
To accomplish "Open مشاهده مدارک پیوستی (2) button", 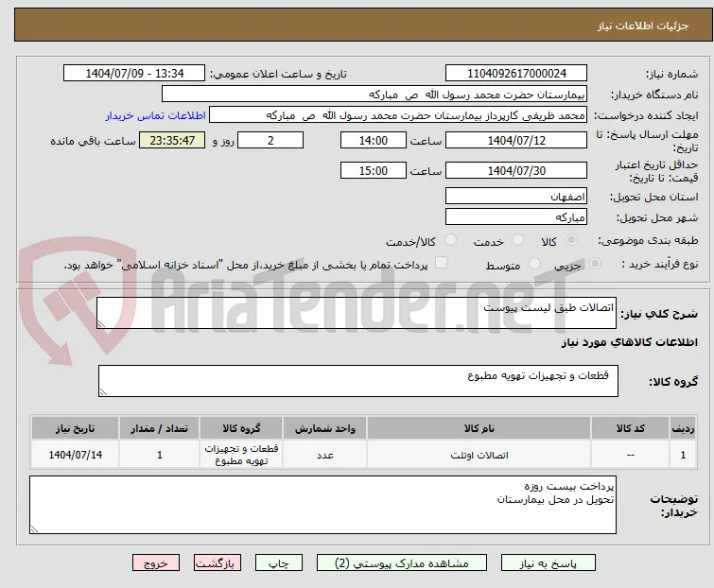I will click(402, 563).
